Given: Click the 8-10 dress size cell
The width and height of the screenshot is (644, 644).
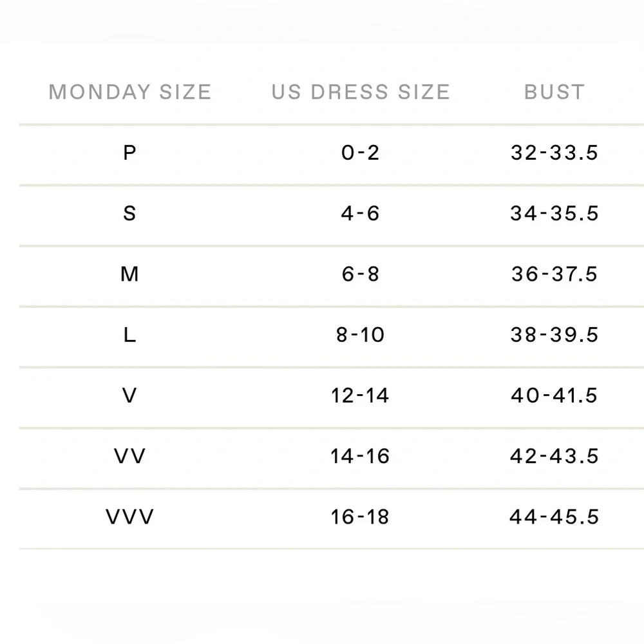Looking at the screenshot, I should [360, 335].
